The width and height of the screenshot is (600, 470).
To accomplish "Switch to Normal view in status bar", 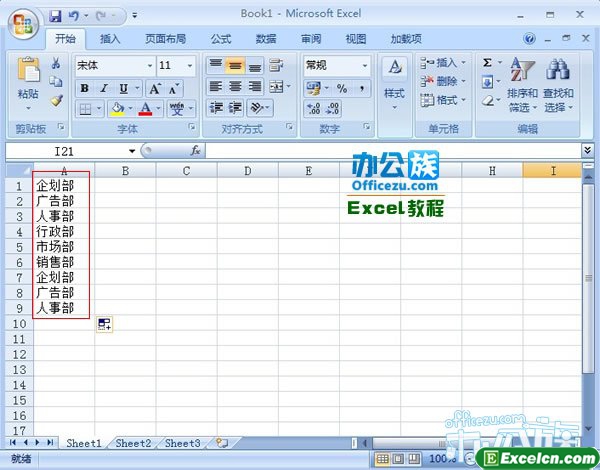I will [382, 458].
